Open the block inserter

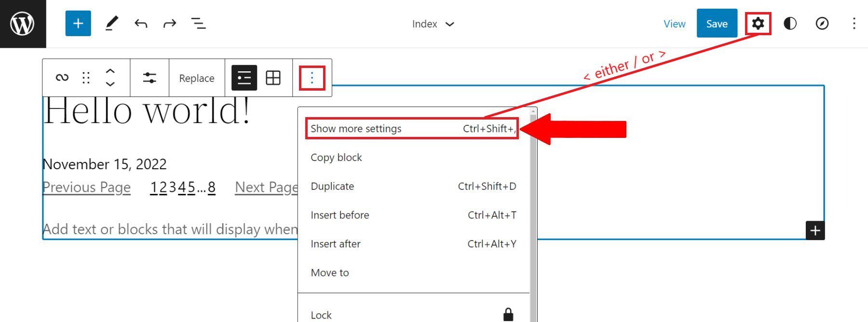point(78,23)
